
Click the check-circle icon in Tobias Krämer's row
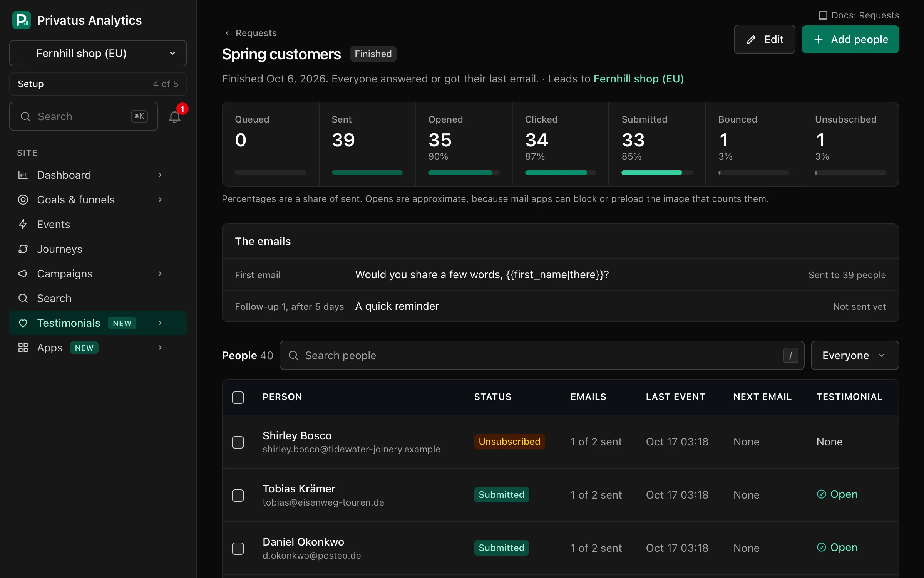[822, 494]
